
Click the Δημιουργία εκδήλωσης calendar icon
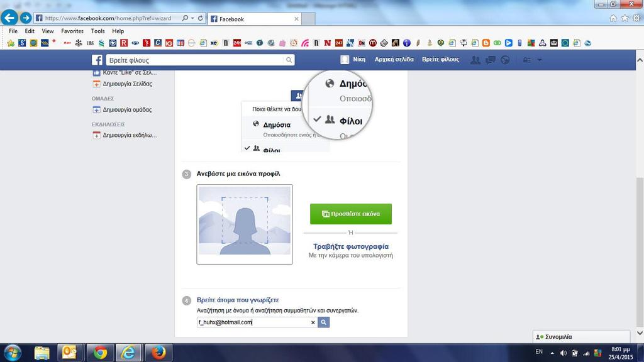(x=96, y=135)
